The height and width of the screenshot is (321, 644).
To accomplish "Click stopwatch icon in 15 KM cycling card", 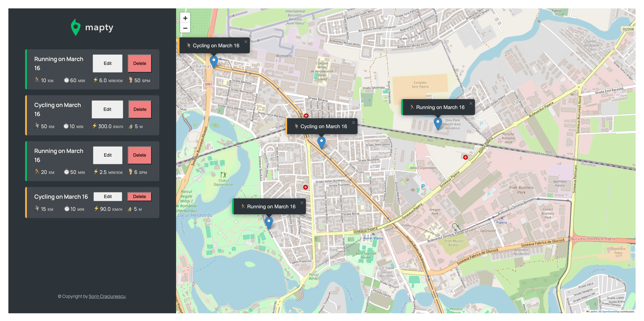I will coord(67,209).
